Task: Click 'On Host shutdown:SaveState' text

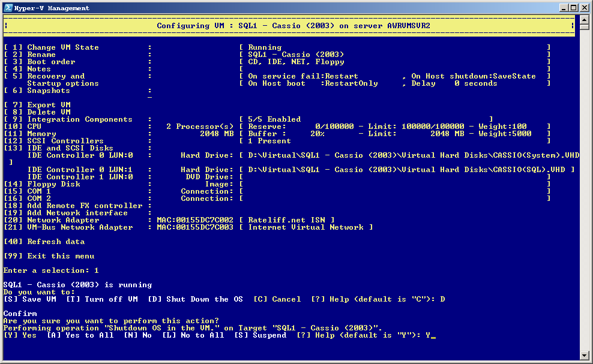Action: tap(474, 76)
